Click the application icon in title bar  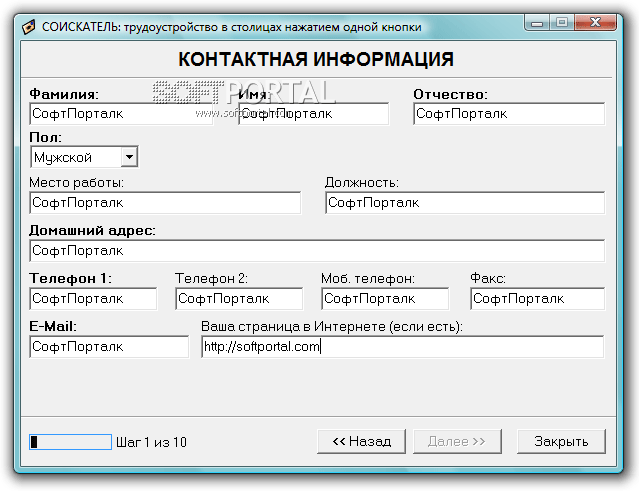30,26
